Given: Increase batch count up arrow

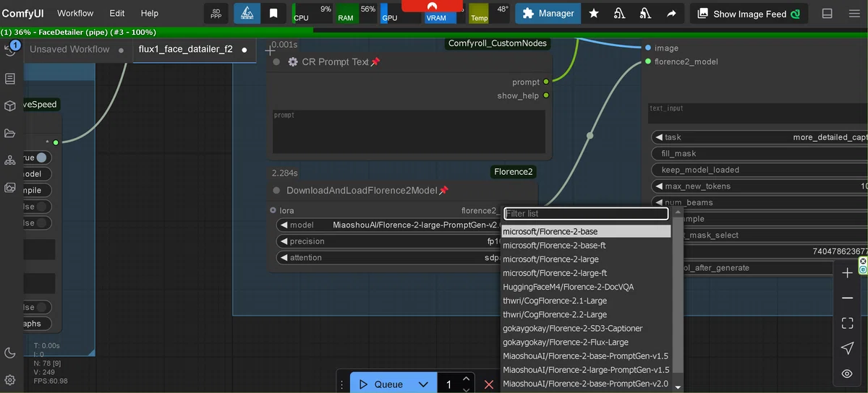Looking at the screenshot, I should pos(467,379).
